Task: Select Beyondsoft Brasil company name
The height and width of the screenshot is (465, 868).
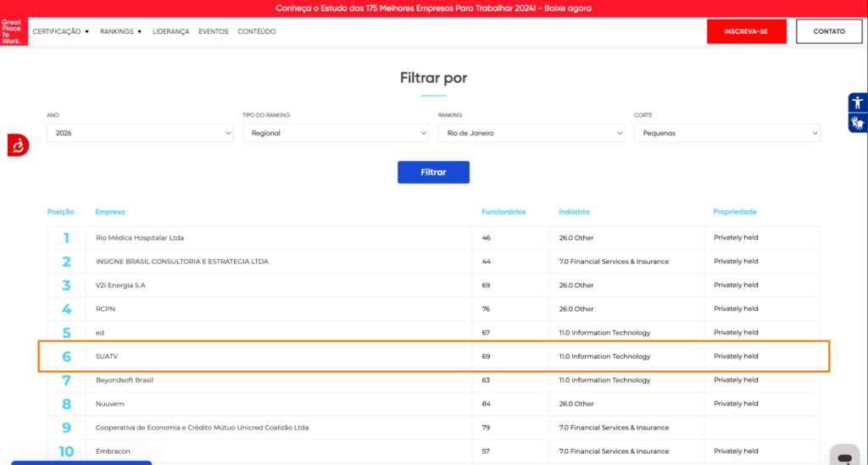Action: [x=125, y=380]
